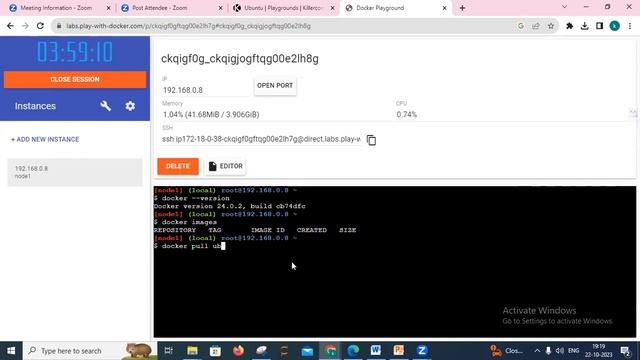This screenshot has height=360, width=640.
Task: Open the Chrome profile avatar
Action: click(614, 26)
